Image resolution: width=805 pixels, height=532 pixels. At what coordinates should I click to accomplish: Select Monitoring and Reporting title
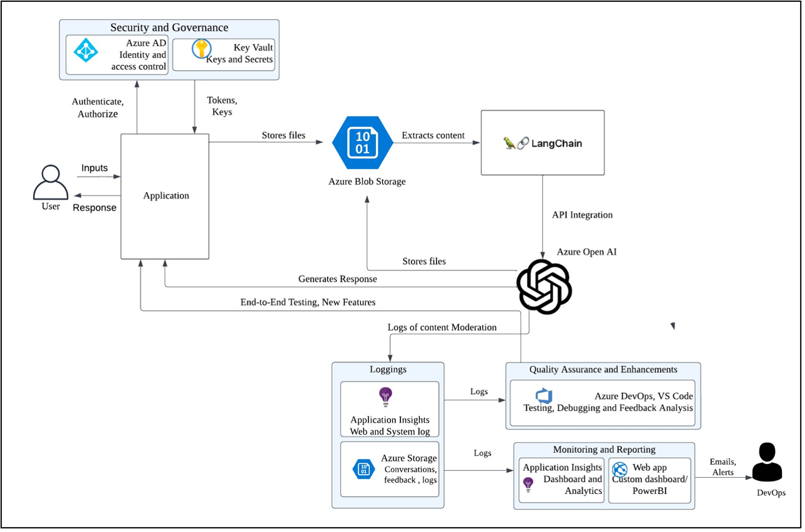[604, 449]
